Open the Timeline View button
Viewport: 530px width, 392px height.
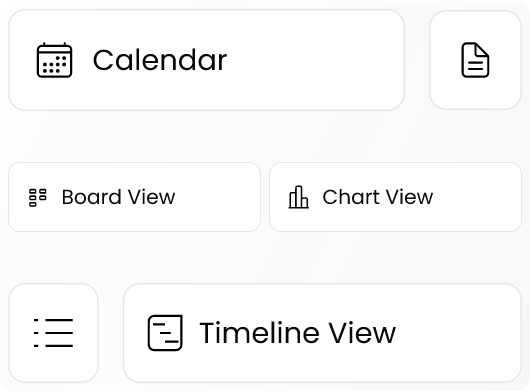322,333
